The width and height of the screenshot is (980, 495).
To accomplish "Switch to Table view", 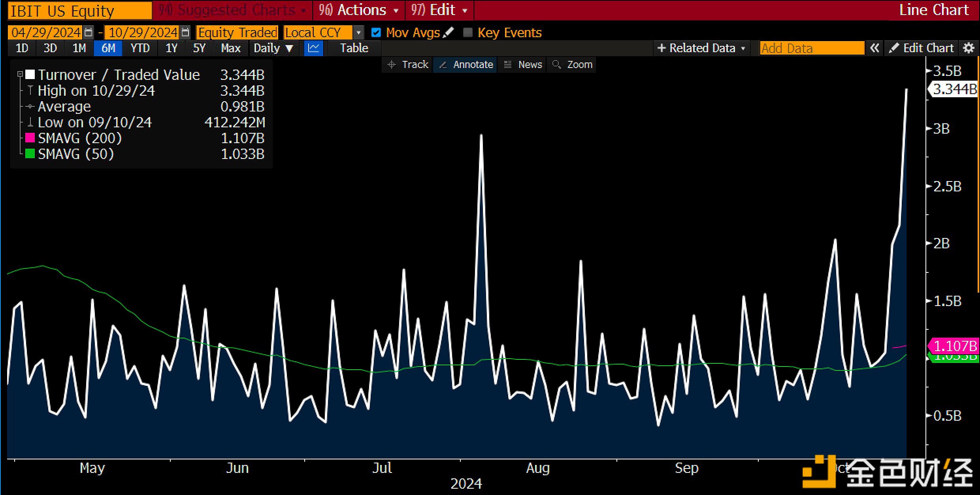I will 354,48.
